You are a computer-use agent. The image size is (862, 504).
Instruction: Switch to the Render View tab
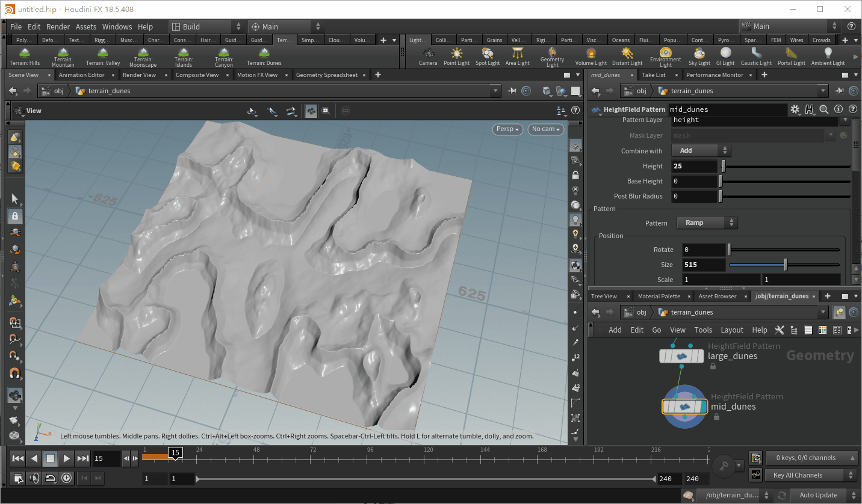pyautogui.click(x=140, y=75)
